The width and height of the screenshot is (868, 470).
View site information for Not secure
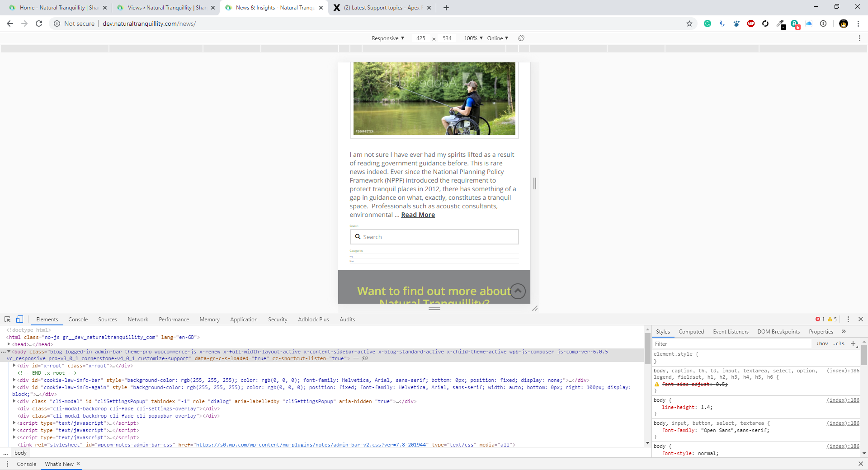coord(74,23)
